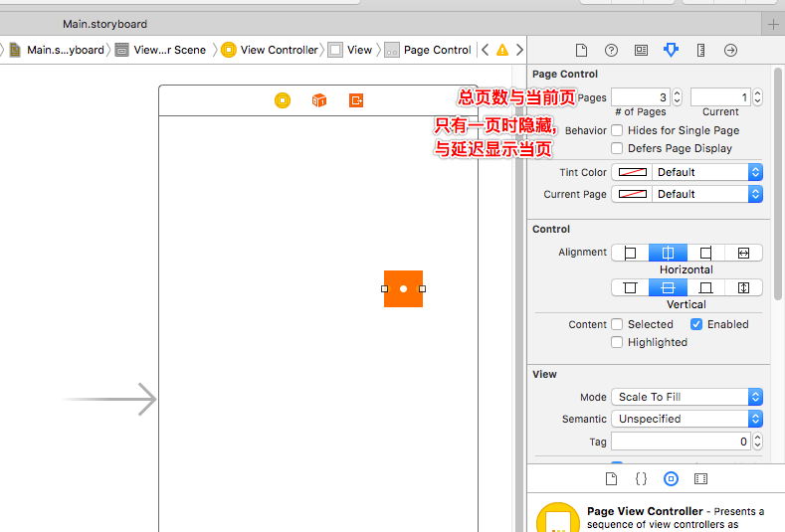The width and height of the screenshot is (785, 532).
Task: Set horizontal alignment to center
Action: click(x=668, y=253)
